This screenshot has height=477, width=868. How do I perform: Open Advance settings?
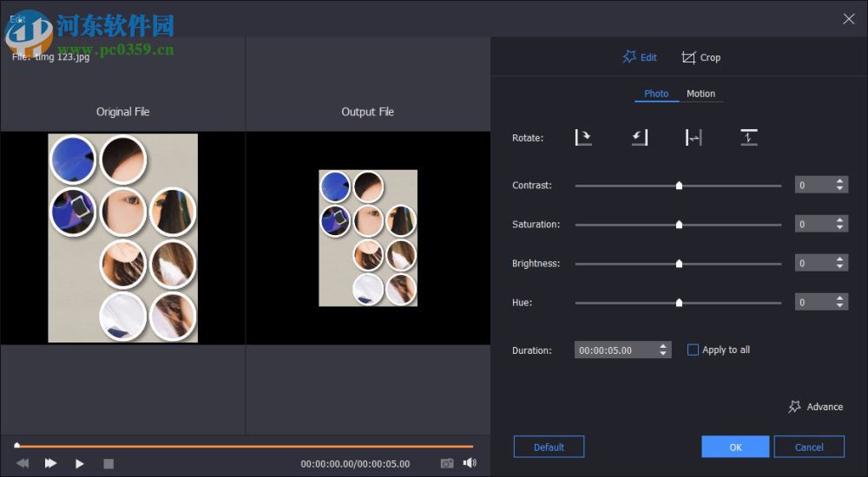(x=815, y=407)
